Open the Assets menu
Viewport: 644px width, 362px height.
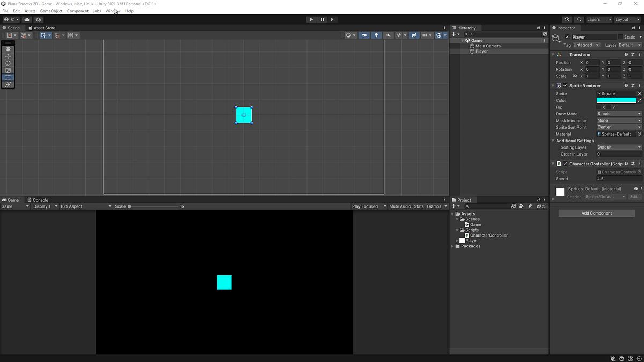30,11
